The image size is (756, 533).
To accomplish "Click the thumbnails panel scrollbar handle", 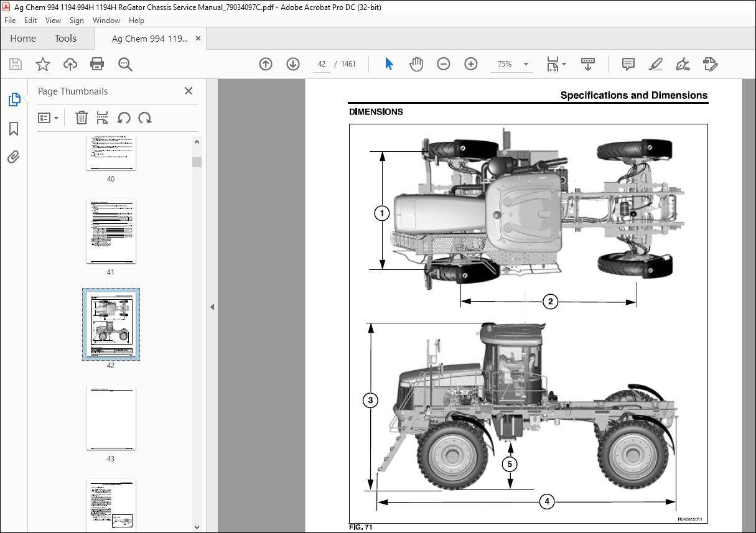I will pyautogui.click(x=197, y=162).
